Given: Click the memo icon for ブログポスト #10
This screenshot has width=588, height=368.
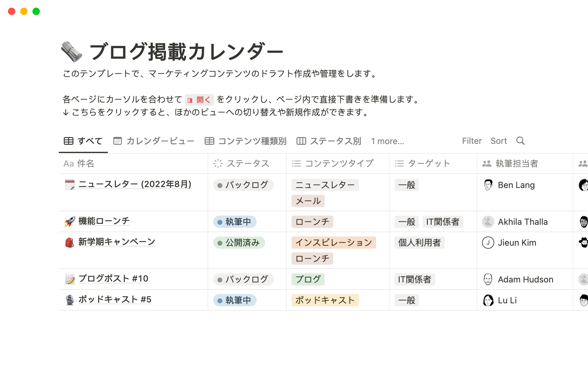Looking at the screenshot, I should click(70, 279).
